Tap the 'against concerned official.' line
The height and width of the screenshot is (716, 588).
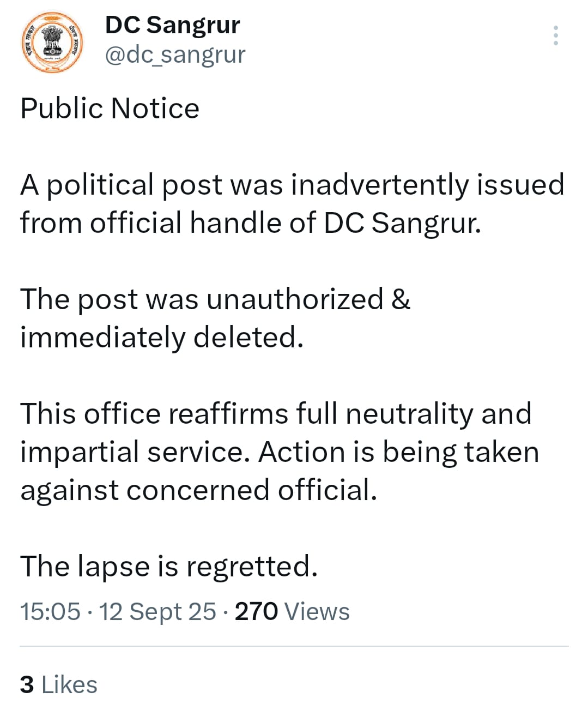tap(198, 490)
